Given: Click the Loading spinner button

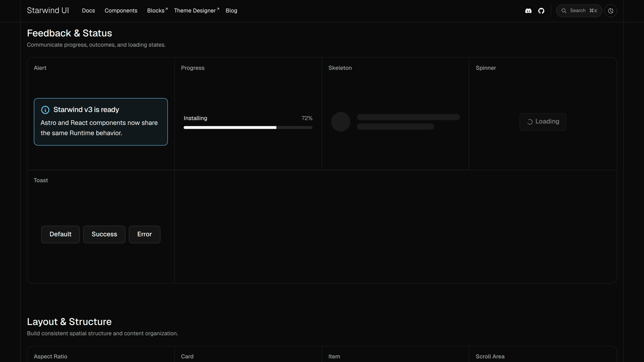Looking at the screenshot, I should point(543,122).
